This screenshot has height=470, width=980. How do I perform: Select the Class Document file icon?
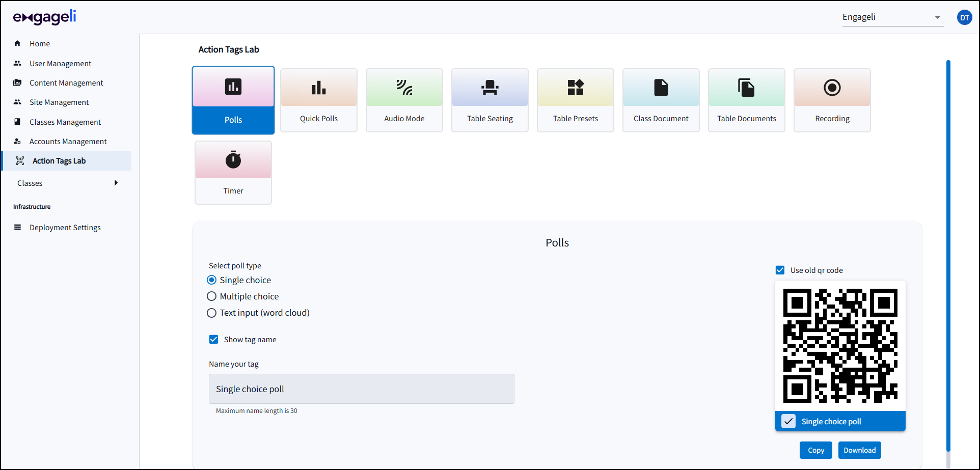pyautogui.click(x=661, y=88)
